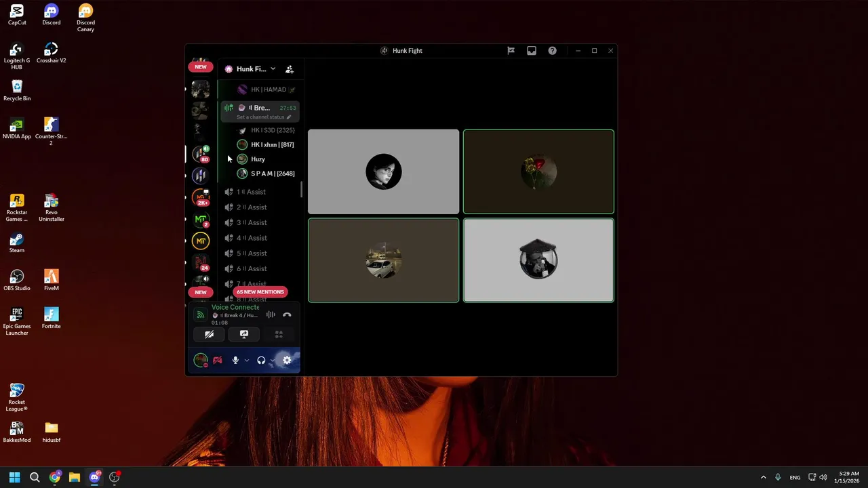The image size is (868, 488).
Task: Open HK | xhxn | [817] user entry
Action: 267,144
